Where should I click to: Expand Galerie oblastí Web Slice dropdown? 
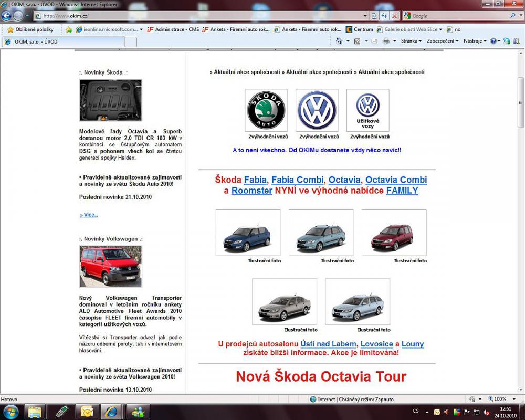440,29
